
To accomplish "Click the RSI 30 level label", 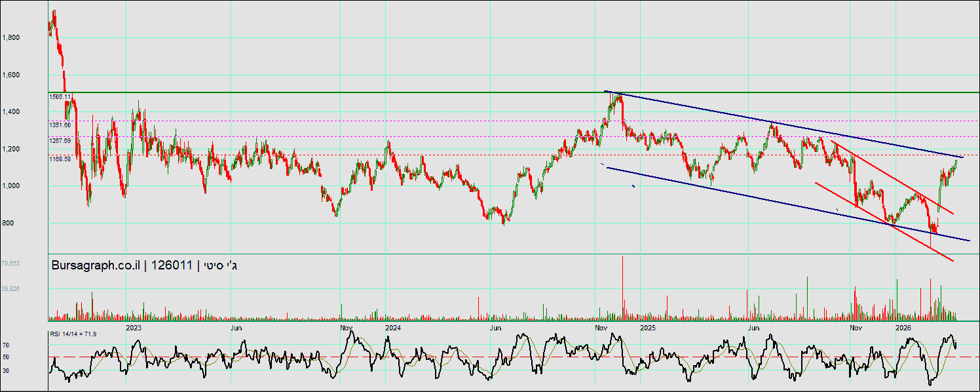I will click(x=6, y=370).
